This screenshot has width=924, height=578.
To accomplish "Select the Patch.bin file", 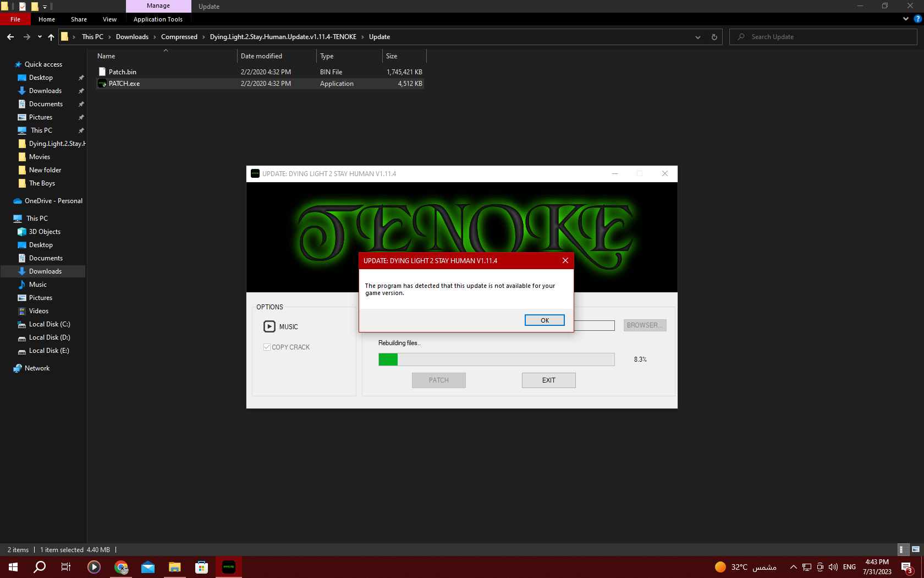I will (260, 72).
